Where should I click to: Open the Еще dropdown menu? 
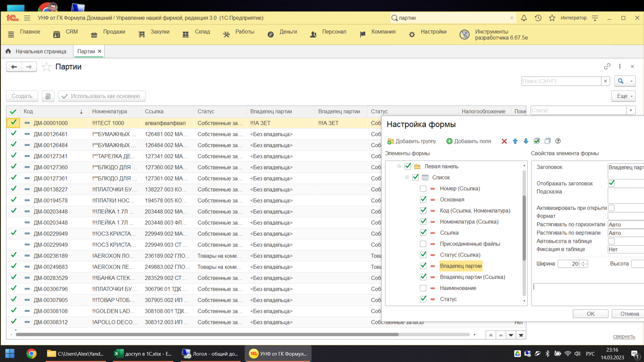click(623, 96)
